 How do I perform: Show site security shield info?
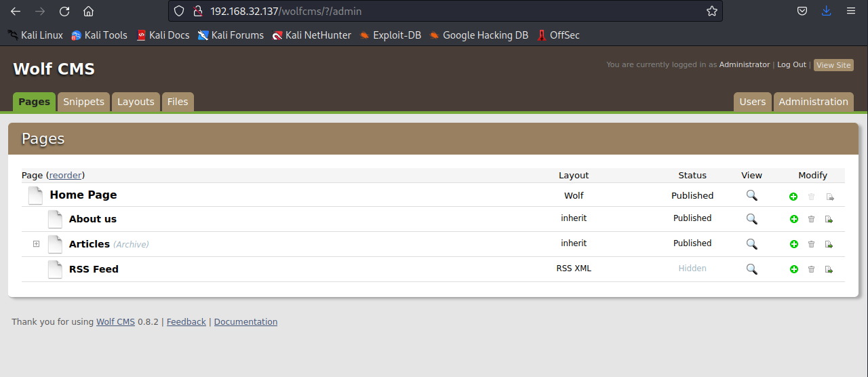click(179, 11)
